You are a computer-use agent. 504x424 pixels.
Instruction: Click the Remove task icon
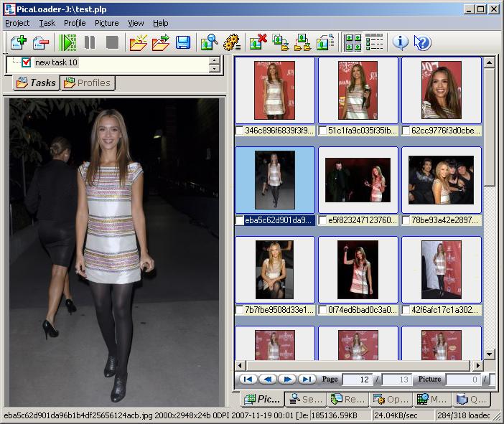click(40, 42)
